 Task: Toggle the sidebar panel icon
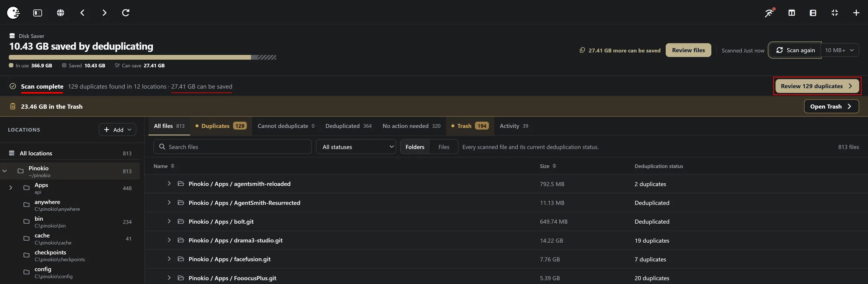[x=38, y=13]
